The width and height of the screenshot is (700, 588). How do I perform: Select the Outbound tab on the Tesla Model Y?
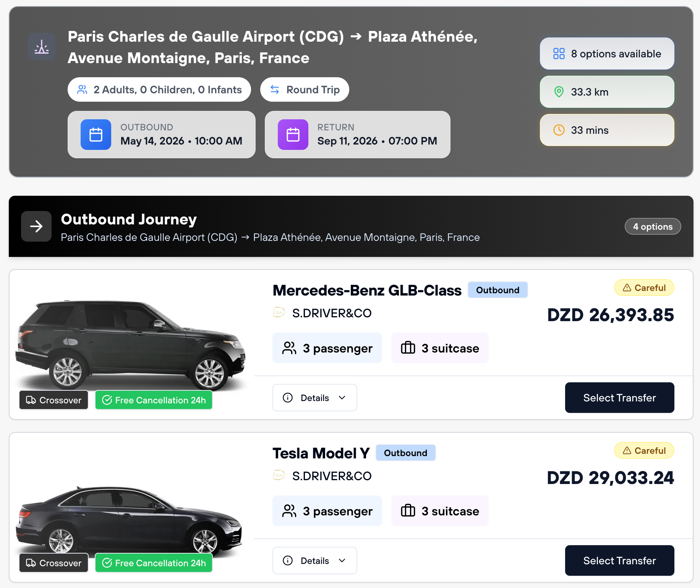point(405,453)
